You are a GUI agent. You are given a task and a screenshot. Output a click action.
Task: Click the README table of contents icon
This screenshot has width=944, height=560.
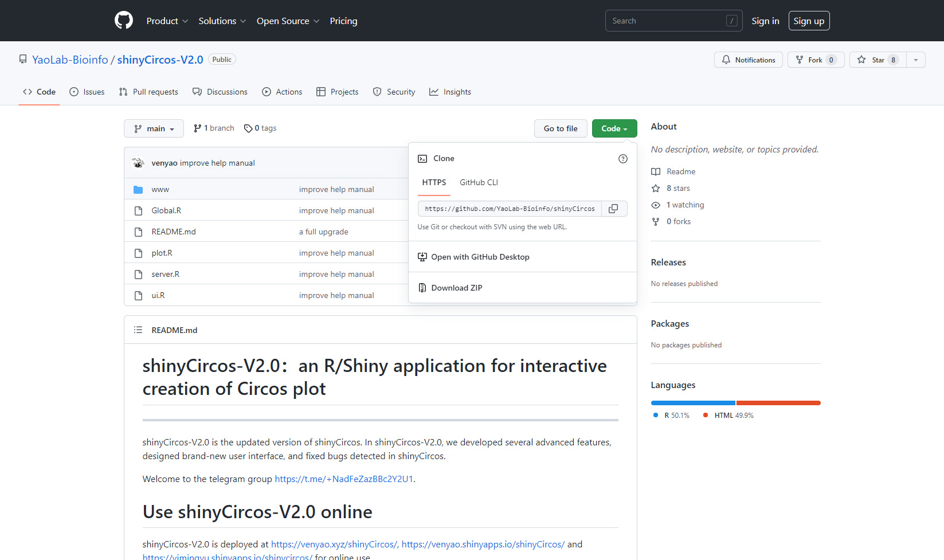[x=138, y=330]
